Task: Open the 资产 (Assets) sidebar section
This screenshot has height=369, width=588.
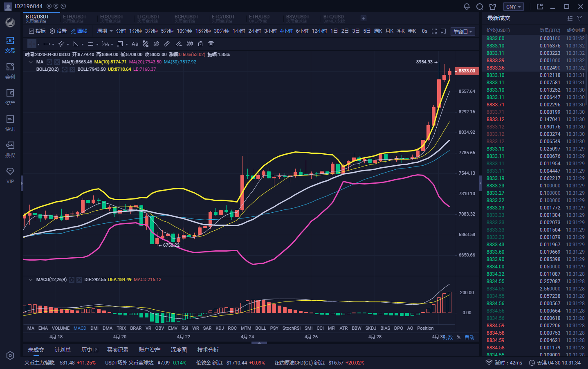Action: (10, 97)
